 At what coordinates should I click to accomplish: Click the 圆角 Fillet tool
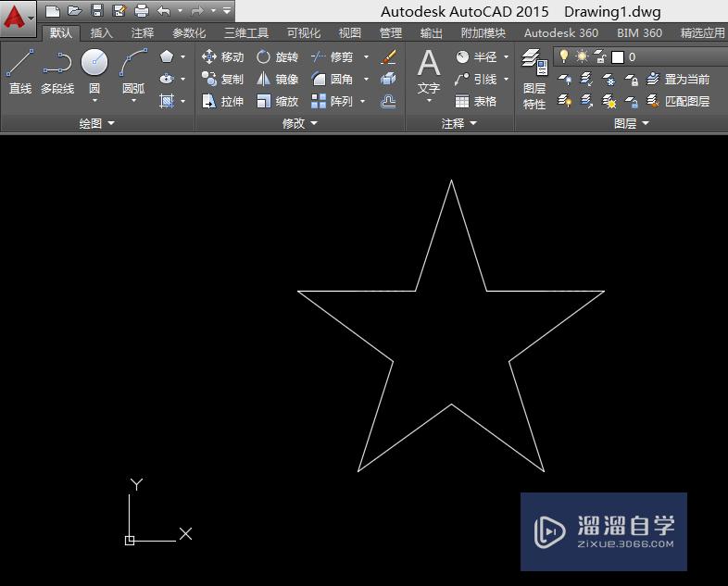tap(332, 79)
